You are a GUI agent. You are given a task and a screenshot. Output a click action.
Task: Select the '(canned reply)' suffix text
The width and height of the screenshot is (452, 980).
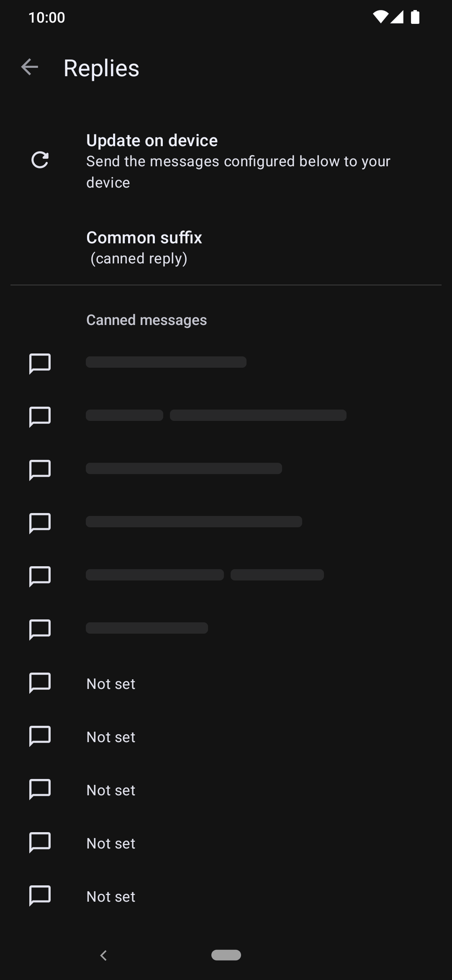(x=139, y=259)
